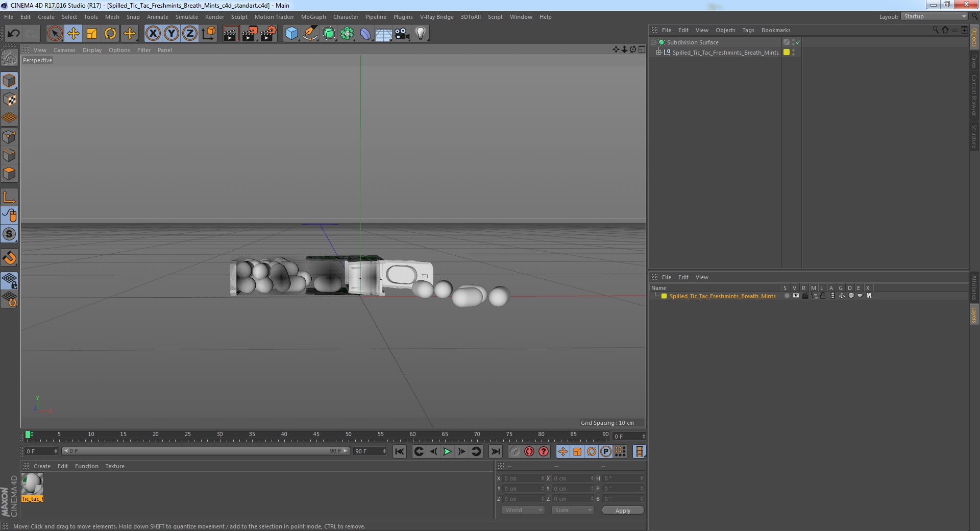Toggle Y axis lock
This screenshot has height=531, width=980.
[x=171, y=34]
